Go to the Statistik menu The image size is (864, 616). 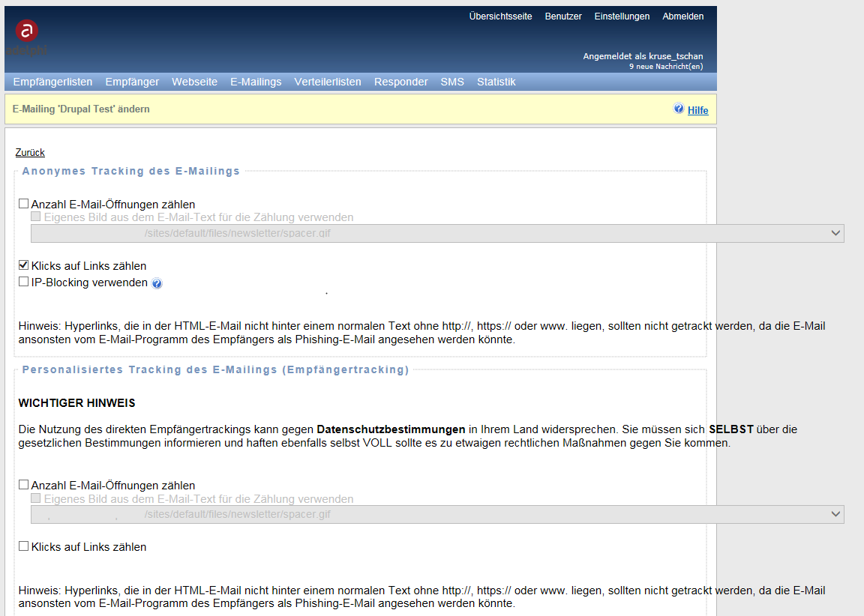(x=496, y=82)
